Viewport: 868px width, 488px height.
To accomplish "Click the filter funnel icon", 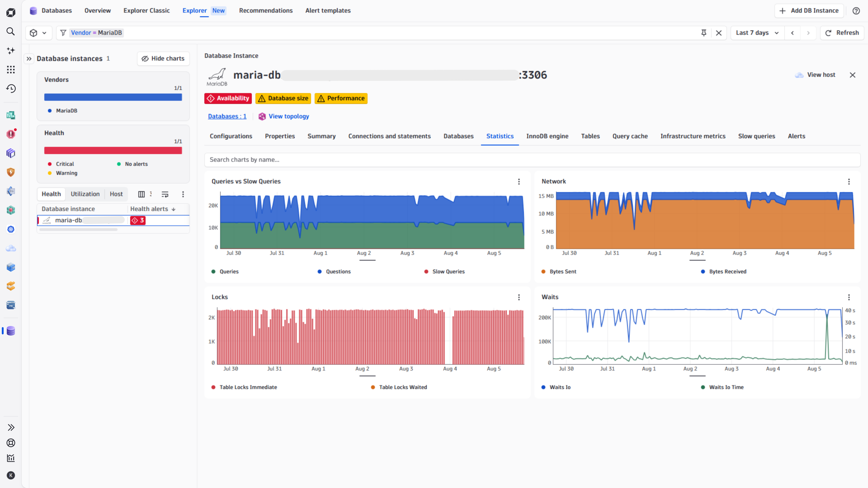I will coord(63,33).
